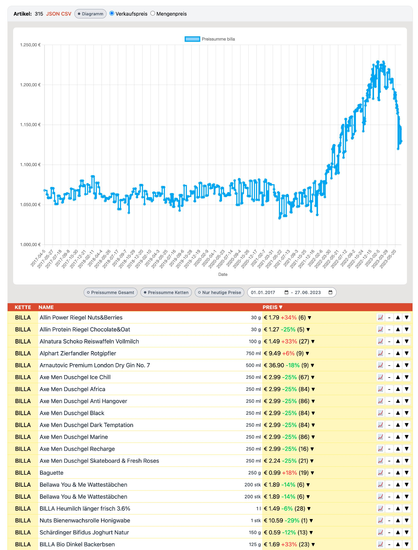Expand price history of Axe Duschgel Ice Chill
This screenshot has width=418, height=550.
coord(312,377)
